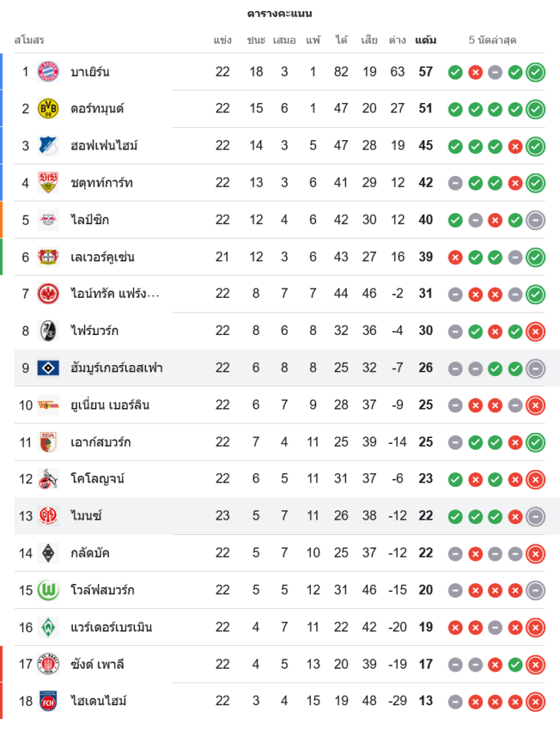
Task: Click Bayern's latest match win indicator
Action: (535, 72)
